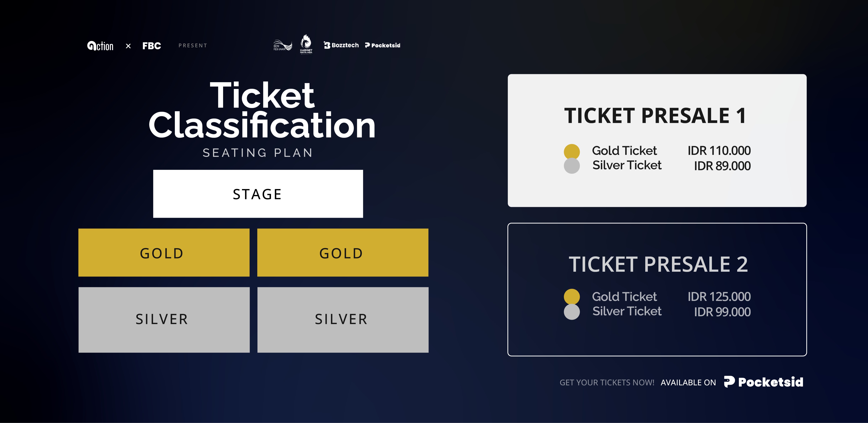
Task: Click the FBC logo
Action: [x=152, y=46]
